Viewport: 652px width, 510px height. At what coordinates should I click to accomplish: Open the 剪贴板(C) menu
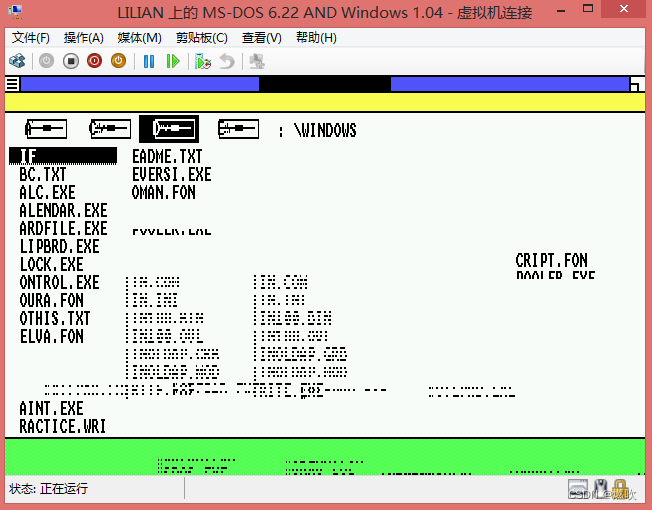[x=202, y=38]
